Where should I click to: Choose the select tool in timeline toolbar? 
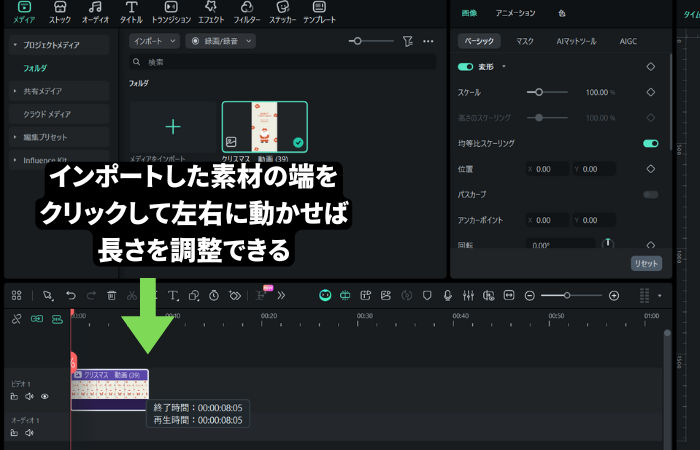pos(48,295)
